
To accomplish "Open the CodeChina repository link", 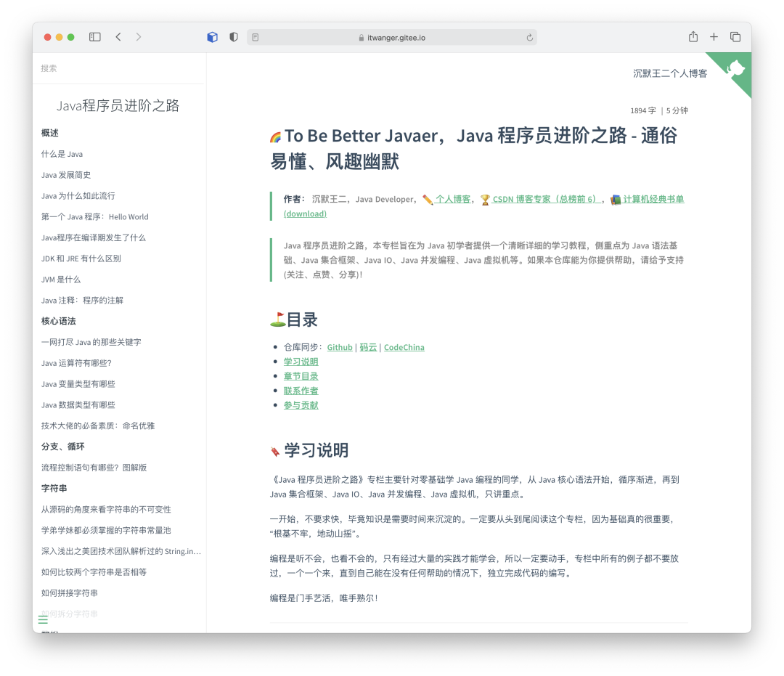I will 404,347.
